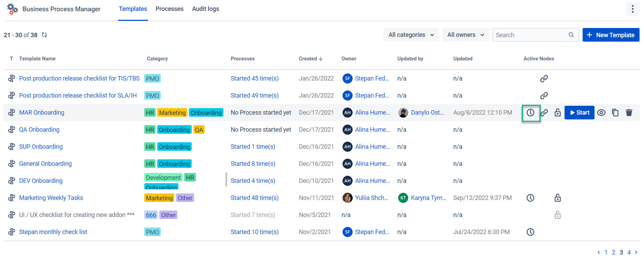
Task: Click link icon for Post production SLA/IH
Action: pyautogui.click(x=544, y=96)
